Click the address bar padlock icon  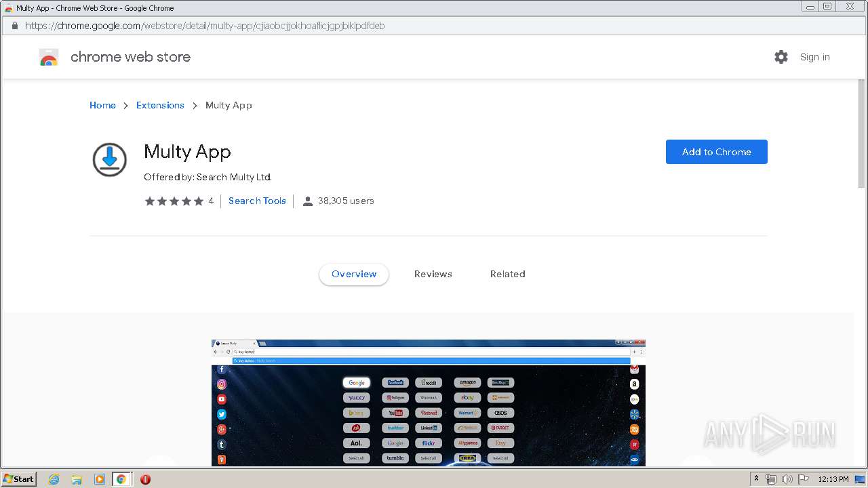14,26
